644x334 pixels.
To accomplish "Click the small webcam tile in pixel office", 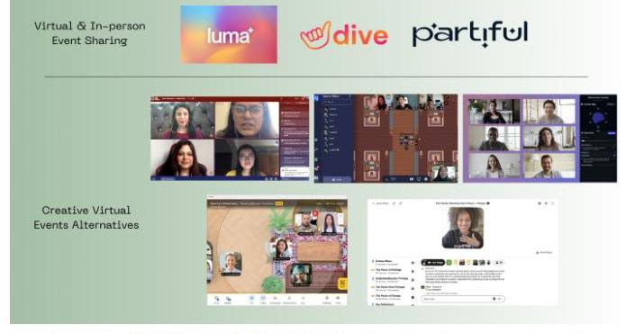I will click(443, 173).
